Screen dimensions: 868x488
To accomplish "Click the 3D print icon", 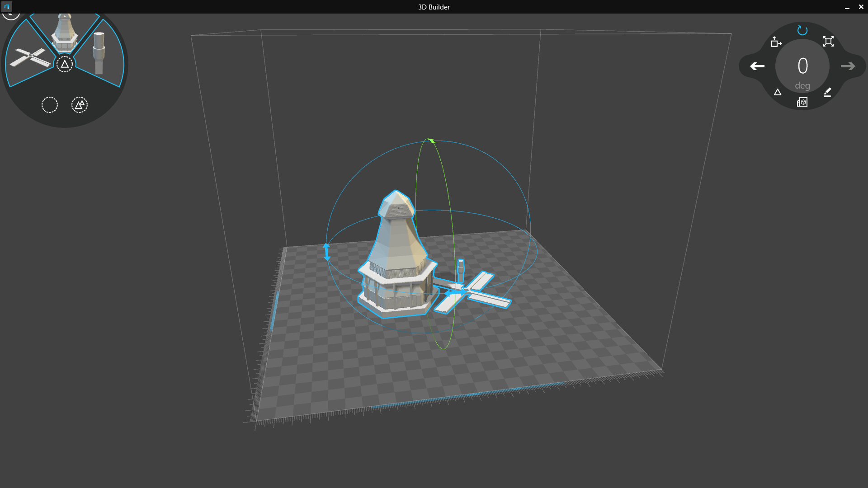I will 802,102.
